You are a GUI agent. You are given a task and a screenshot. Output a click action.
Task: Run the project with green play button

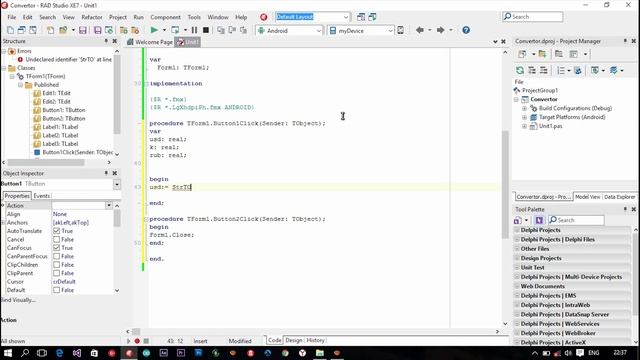coord(154,30)
